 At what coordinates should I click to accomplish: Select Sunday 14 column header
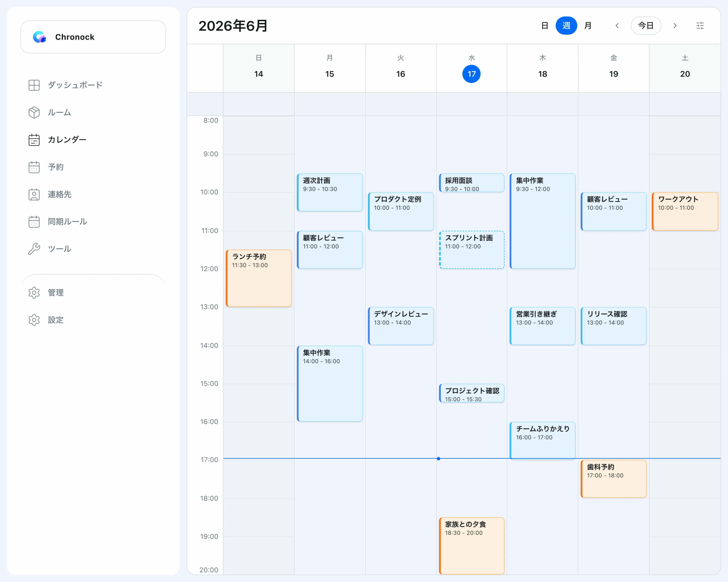click(259, 68)
